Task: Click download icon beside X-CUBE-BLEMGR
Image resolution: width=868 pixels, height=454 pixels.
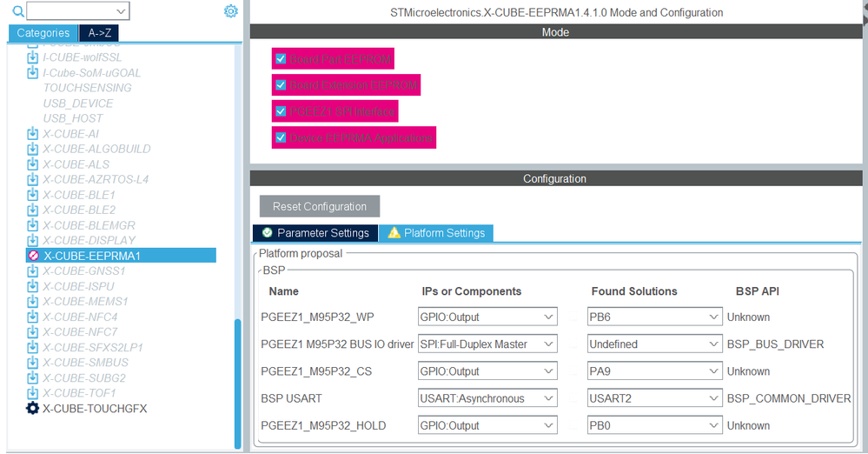Action: 33,225
